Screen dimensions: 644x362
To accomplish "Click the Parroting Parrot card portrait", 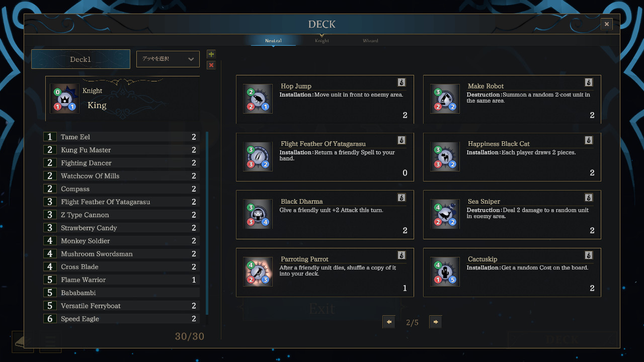I will tap(258, 272).
